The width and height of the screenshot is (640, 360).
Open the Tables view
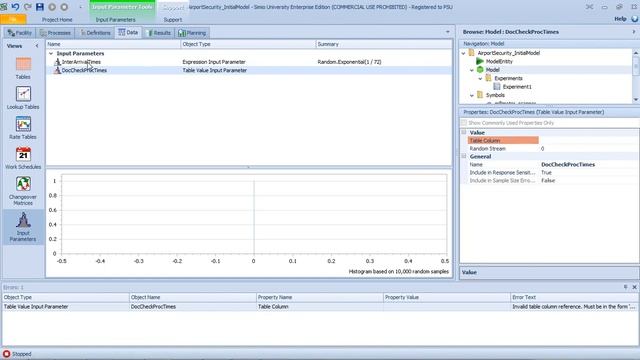click(x=23, y=68)
